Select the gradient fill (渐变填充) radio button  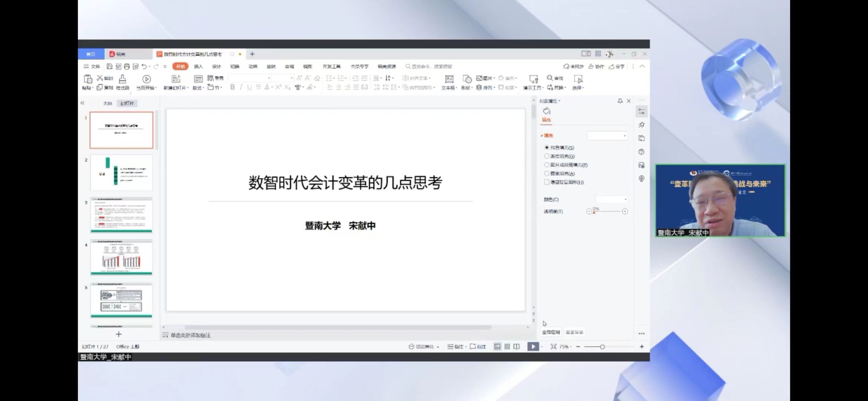[547, 156]
